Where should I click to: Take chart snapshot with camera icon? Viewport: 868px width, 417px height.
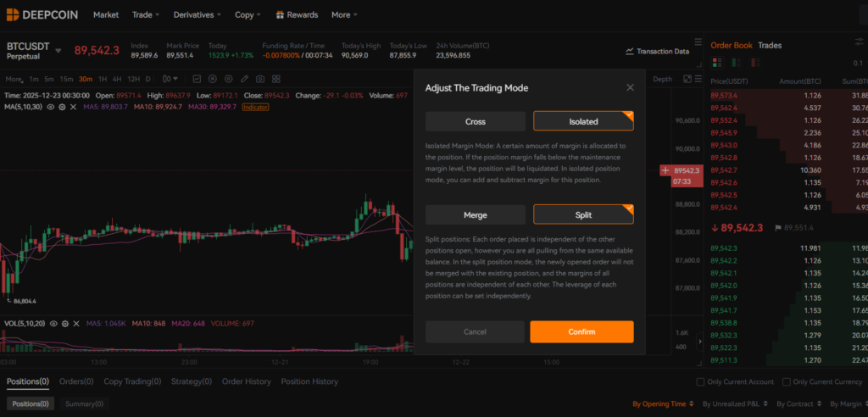coord(260,79)
